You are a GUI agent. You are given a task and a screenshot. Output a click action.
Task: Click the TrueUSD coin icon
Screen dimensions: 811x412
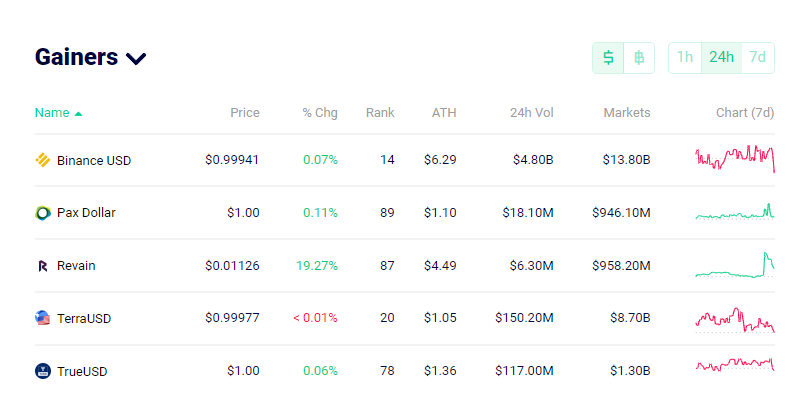(x=42, y=371)
